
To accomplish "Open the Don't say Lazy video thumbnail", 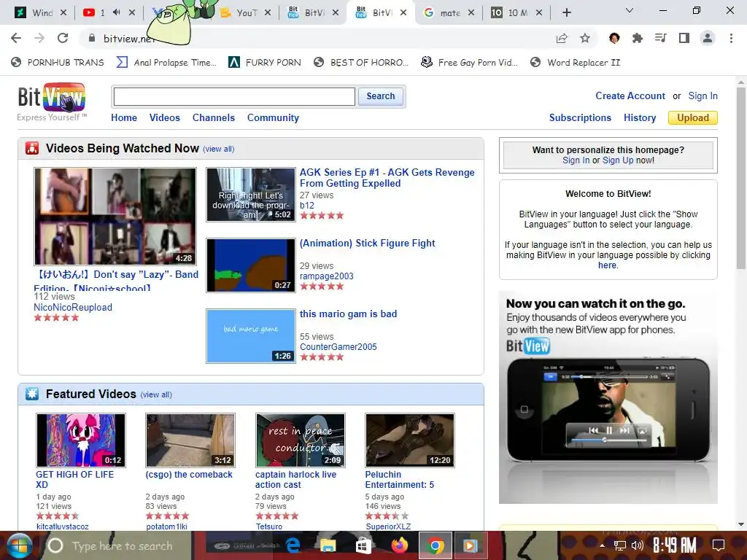I will tap(115, 216).
